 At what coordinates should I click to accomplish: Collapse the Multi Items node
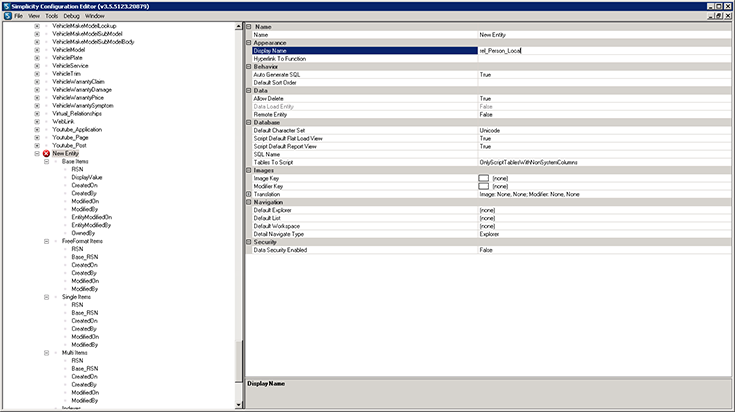46,353
